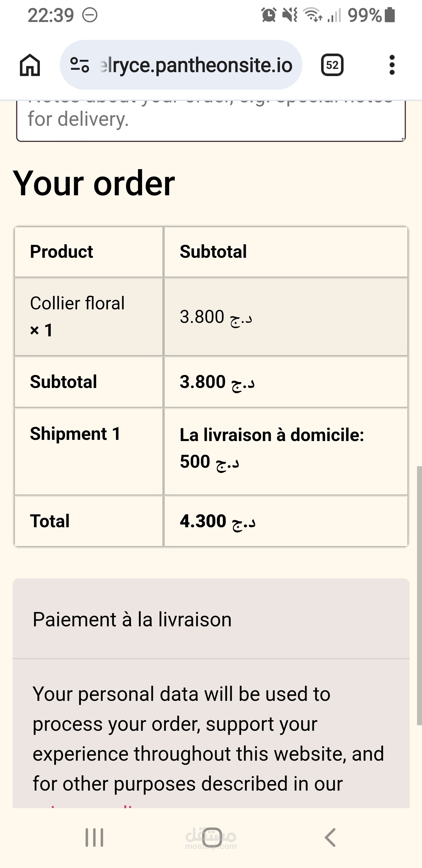The image size is (422, 868).
Task: Tap the do-not-disturb icon beside the clock
Action: click(90, 15)
